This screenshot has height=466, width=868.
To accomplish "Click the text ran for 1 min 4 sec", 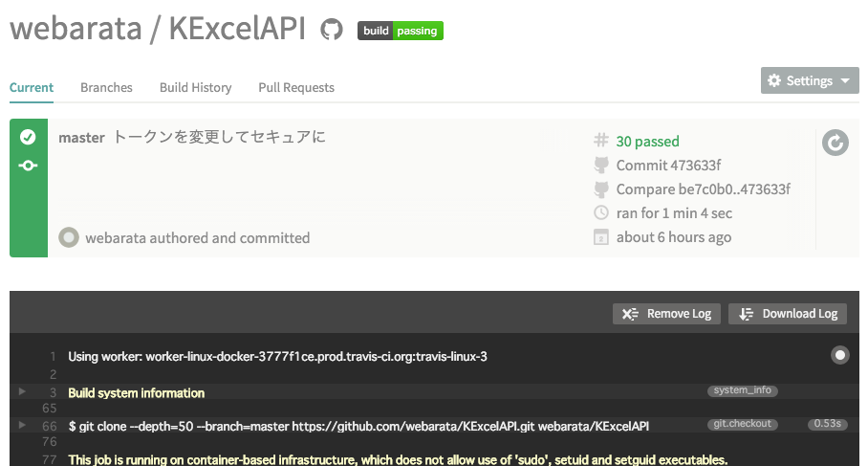I will pyautogui.click(x=674, y=213).
